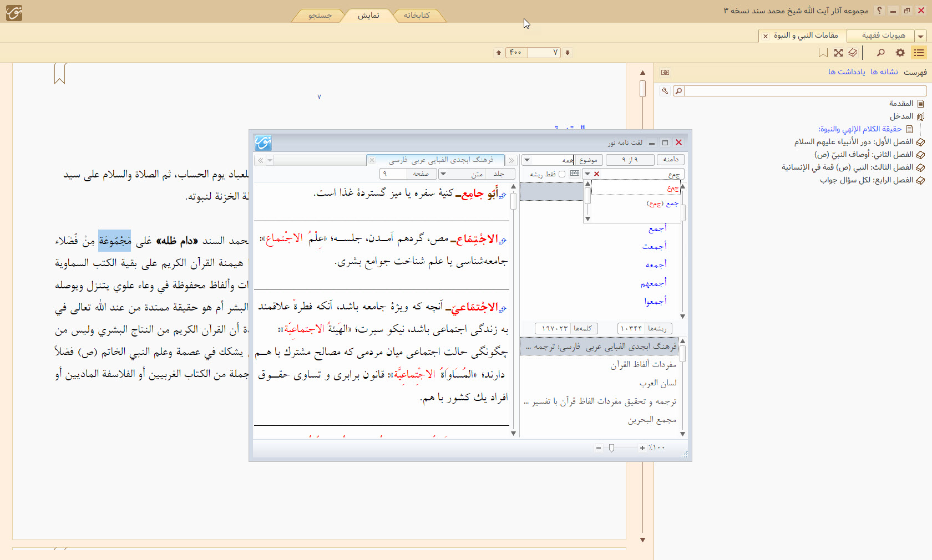Open dictionary tabs list dropdown arrow
This screenshot has width=932, height=560.
click(270, 160)
